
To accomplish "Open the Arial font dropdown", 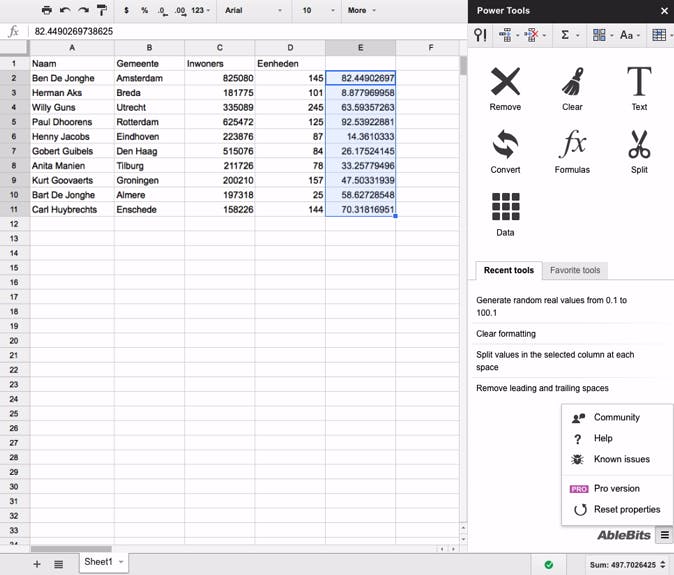I will point(253,10).
